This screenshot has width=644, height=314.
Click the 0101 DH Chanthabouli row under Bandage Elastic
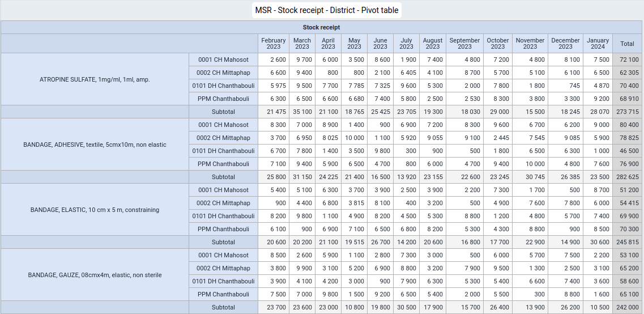pos(223,216)
